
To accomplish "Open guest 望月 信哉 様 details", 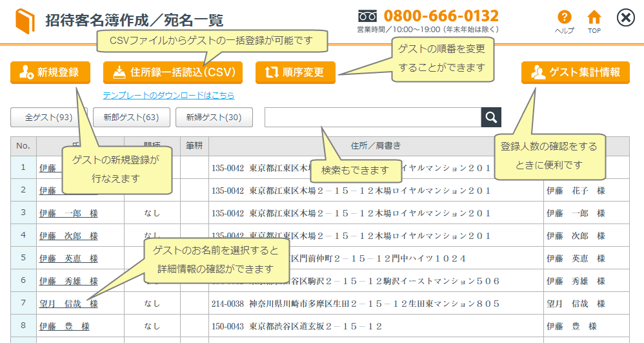I will [x=68, y=304].
